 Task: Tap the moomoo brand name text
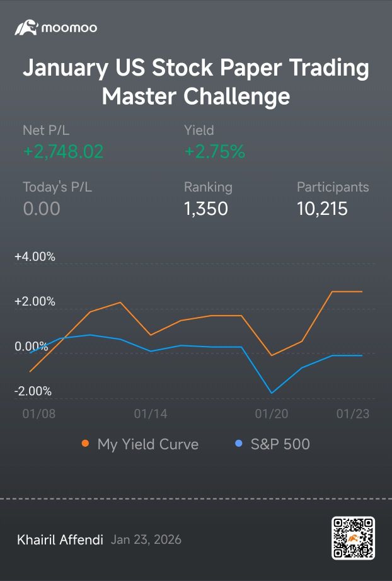click(x=69, y=28)
